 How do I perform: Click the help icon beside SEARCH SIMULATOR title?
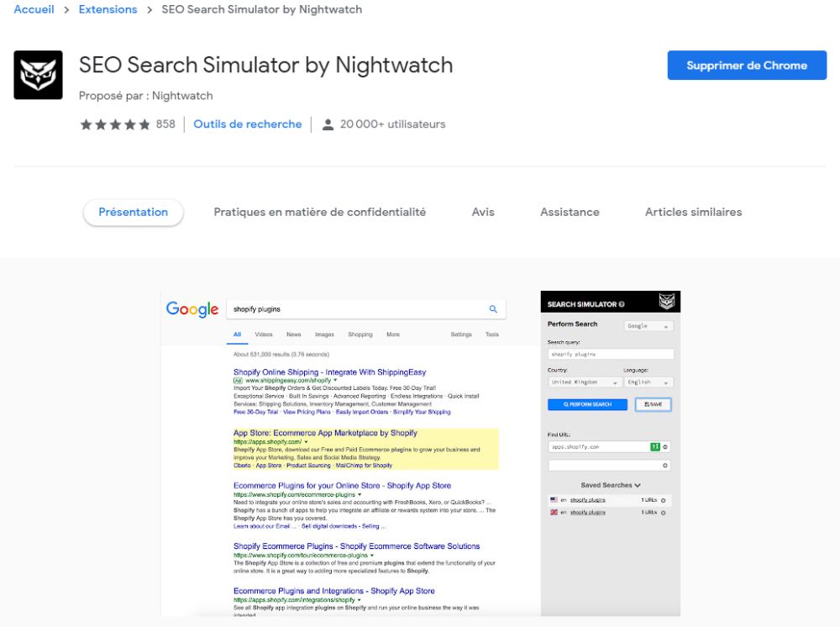[x=622, y=304]
